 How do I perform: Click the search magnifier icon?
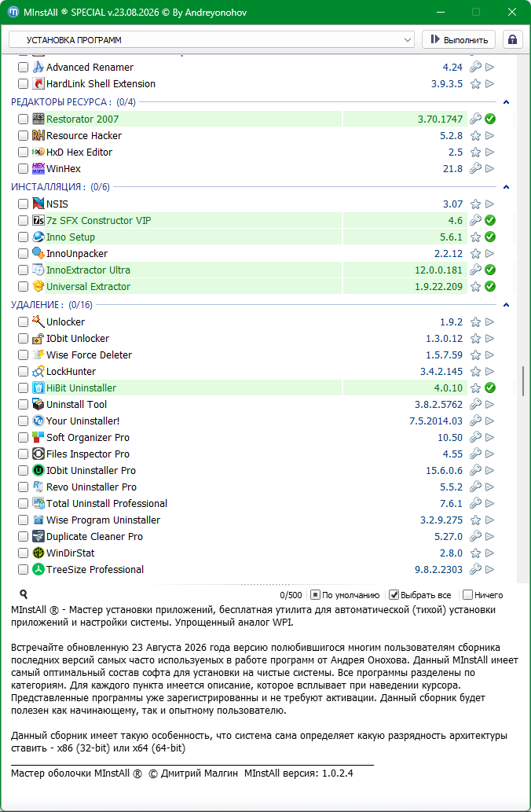click(24, 594)
